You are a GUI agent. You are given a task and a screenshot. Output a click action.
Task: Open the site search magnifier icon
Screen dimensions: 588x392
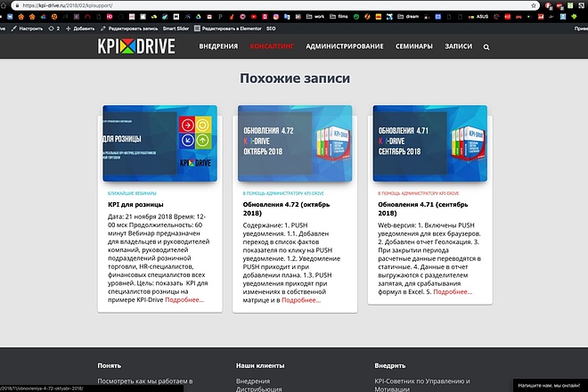pyautogui.click(x=486, y=47)
